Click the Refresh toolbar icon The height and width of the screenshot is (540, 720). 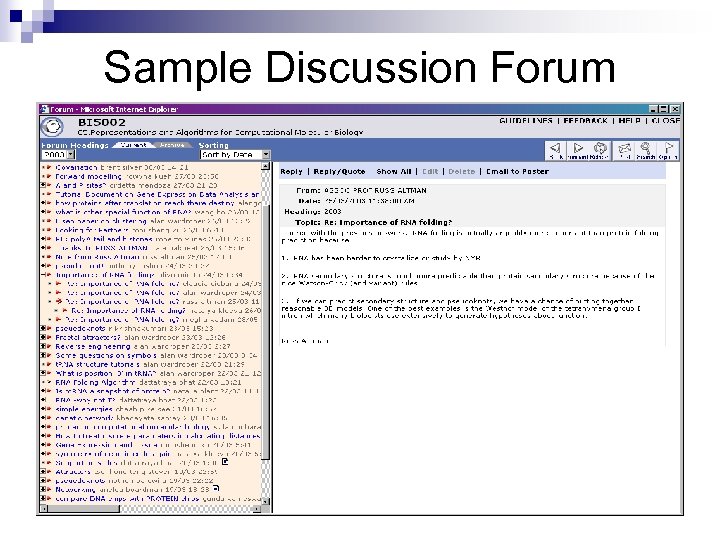point(599,150)
